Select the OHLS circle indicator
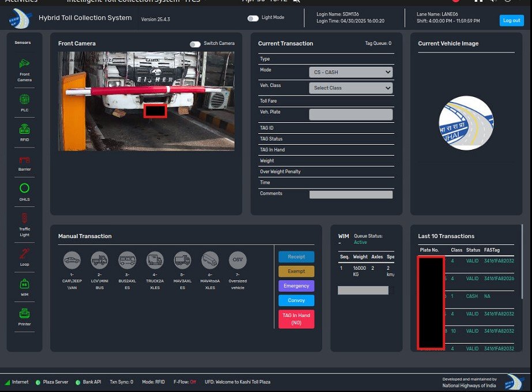This screenshot has height=392, width=532. (x=24, y=188)
